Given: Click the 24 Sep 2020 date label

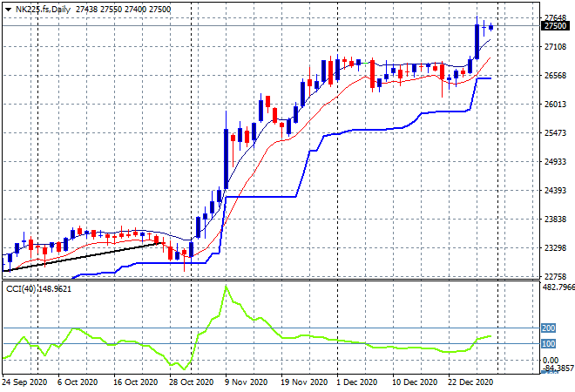Looking at the screenshot, I should pos(24,382).
